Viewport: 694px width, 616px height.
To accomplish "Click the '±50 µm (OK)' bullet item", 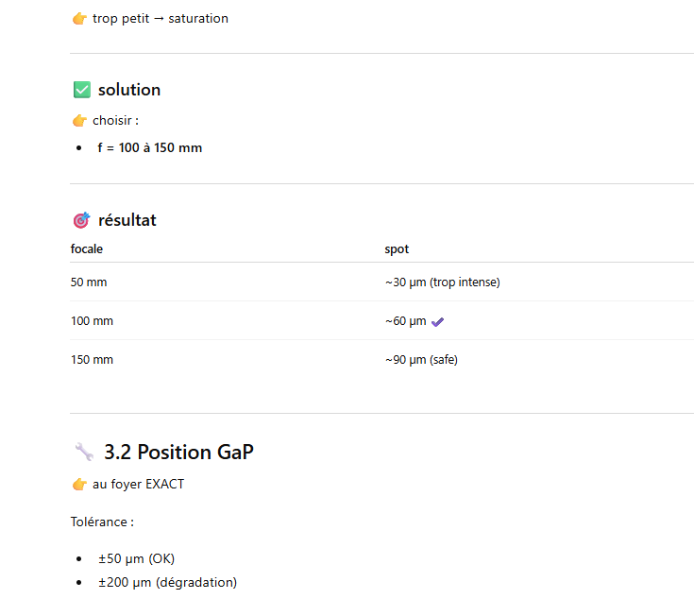I will click(136, 558).
